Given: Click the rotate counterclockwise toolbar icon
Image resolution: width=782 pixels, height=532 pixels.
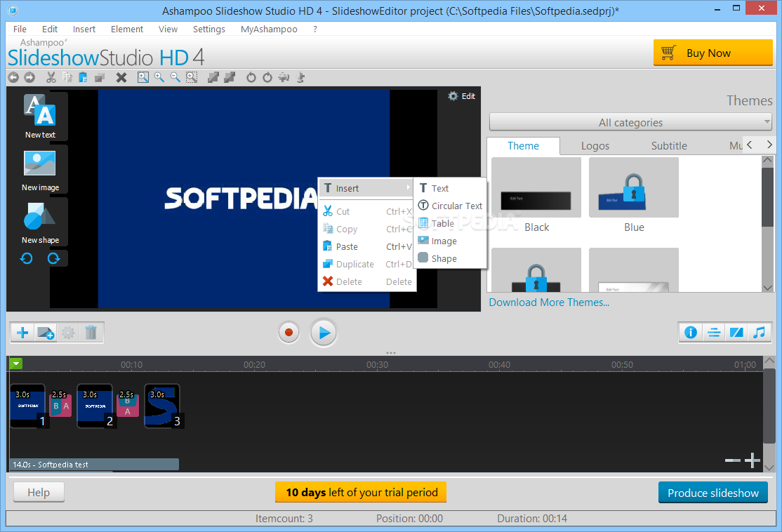Looking at the screenshot, I should [x=251, y=77].
